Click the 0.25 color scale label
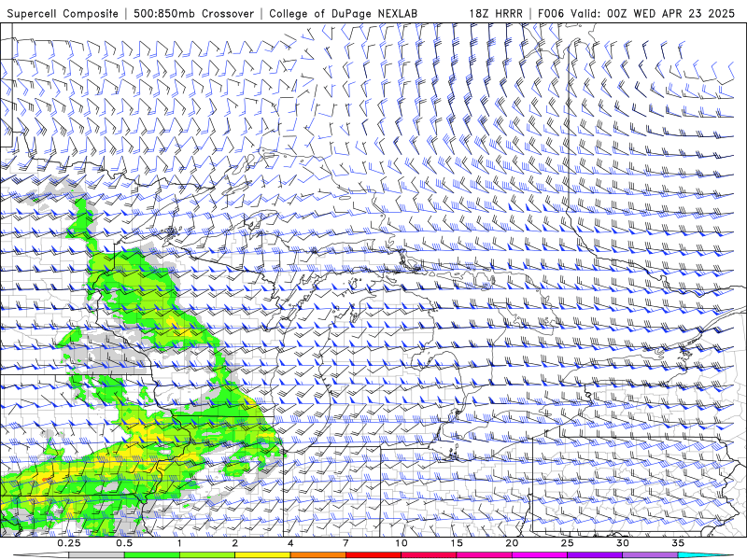 (69, 543)
